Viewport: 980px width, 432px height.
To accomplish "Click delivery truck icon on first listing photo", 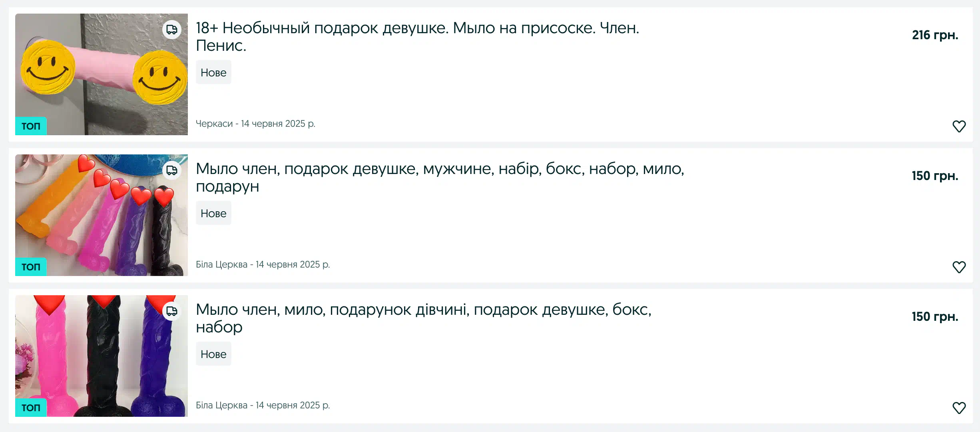I will 172,30.
